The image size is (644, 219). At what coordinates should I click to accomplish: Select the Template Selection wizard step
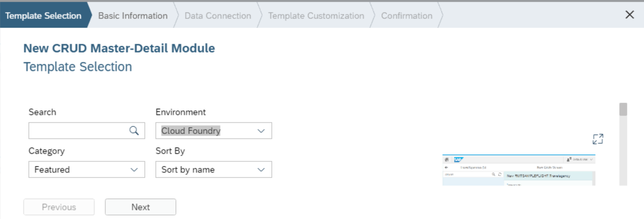(43, 16)
